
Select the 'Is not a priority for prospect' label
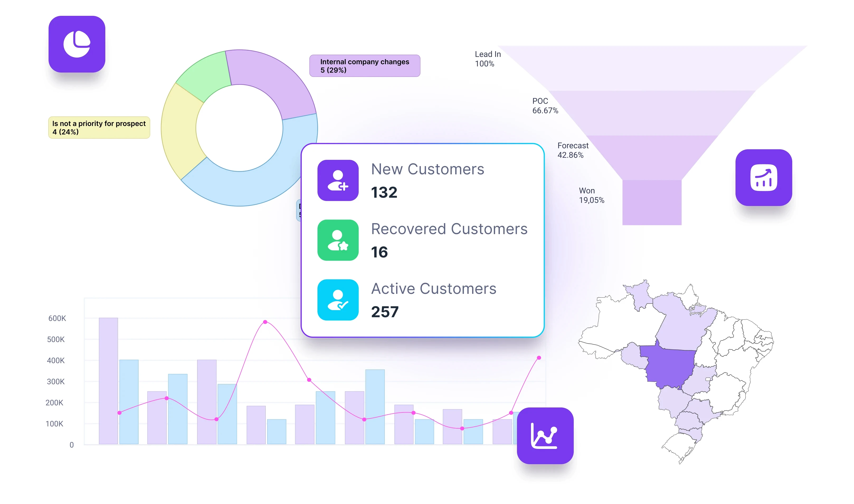(99, 128)
